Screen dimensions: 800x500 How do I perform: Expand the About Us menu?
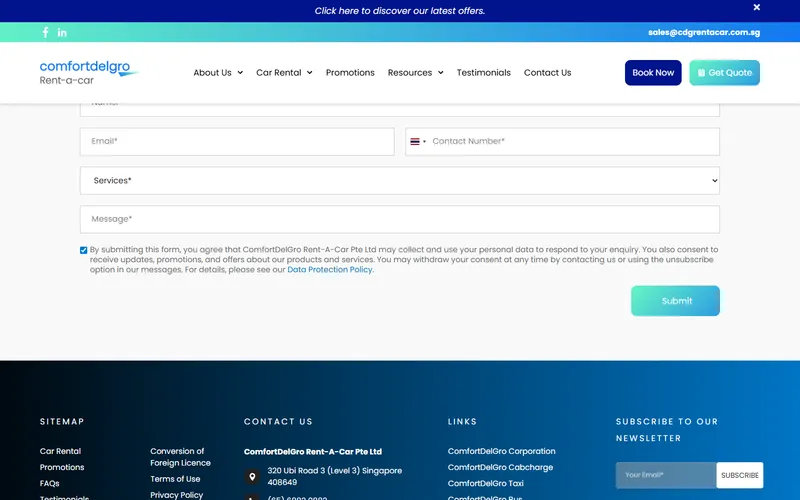(x=218, y=73)
